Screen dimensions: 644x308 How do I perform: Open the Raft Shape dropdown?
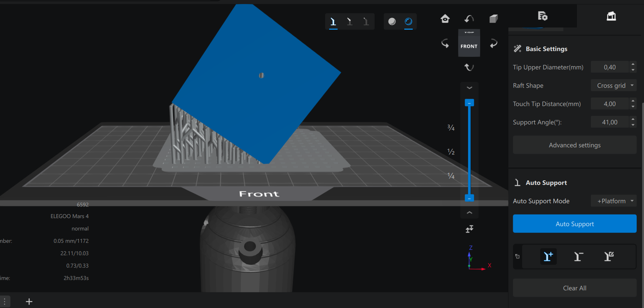coord(613,85)
